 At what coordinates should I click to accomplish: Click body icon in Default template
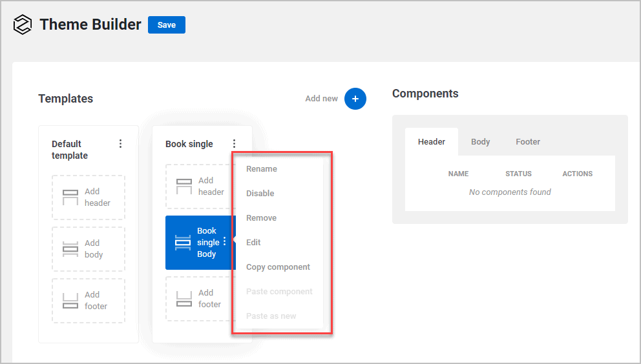pos(70,249)
